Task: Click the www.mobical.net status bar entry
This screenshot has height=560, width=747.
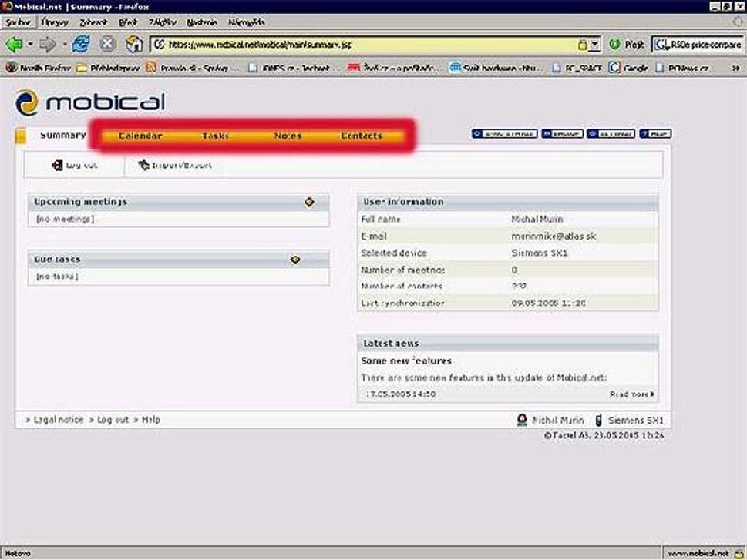Action: (x=698, y=553)
